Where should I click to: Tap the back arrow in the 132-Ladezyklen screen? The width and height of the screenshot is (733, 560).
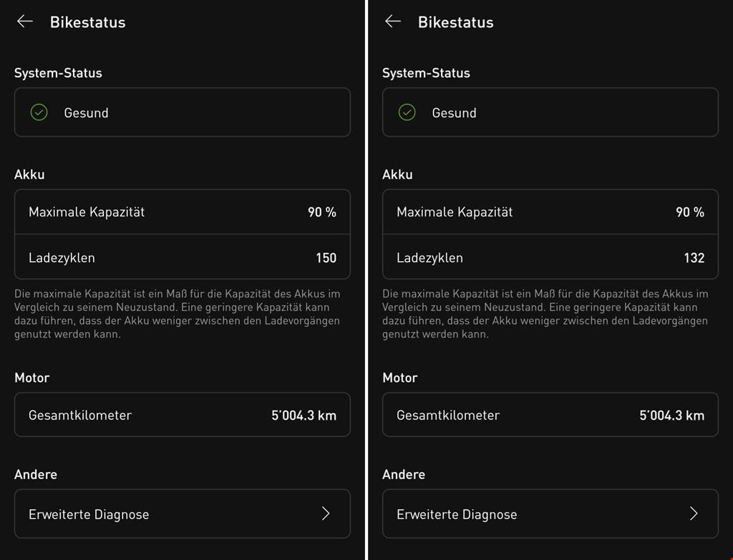(393, 21)
